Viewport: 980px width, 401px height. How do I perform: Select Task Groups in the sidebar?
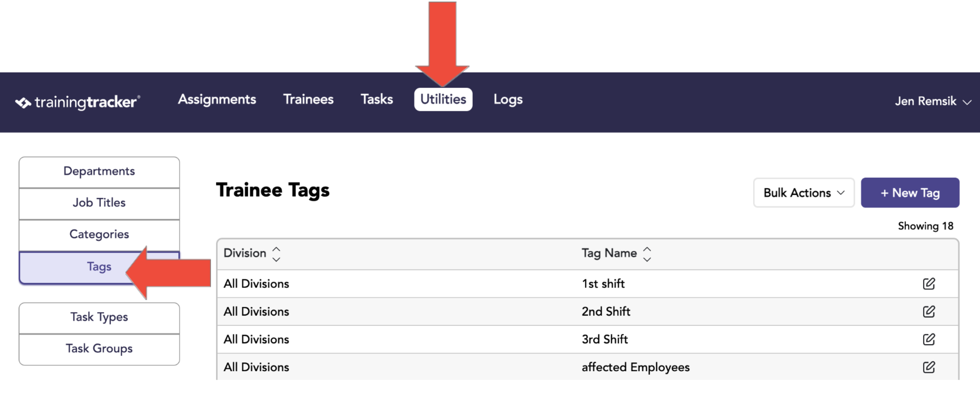tap(99, 349)
